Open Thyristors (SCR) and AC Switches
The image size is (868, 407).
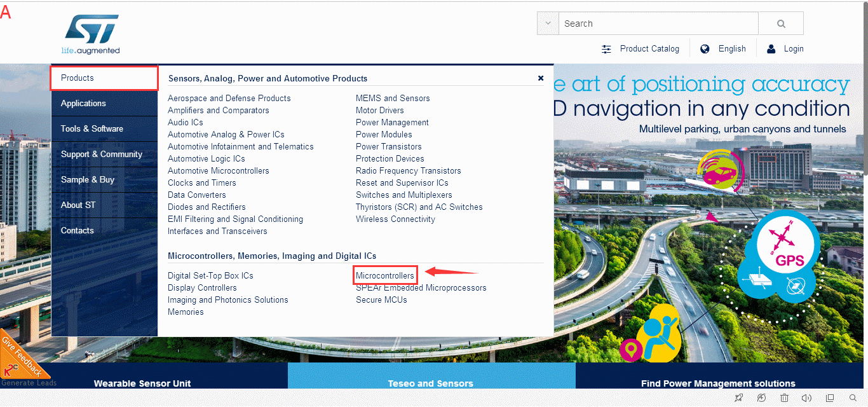pos(419,207)
